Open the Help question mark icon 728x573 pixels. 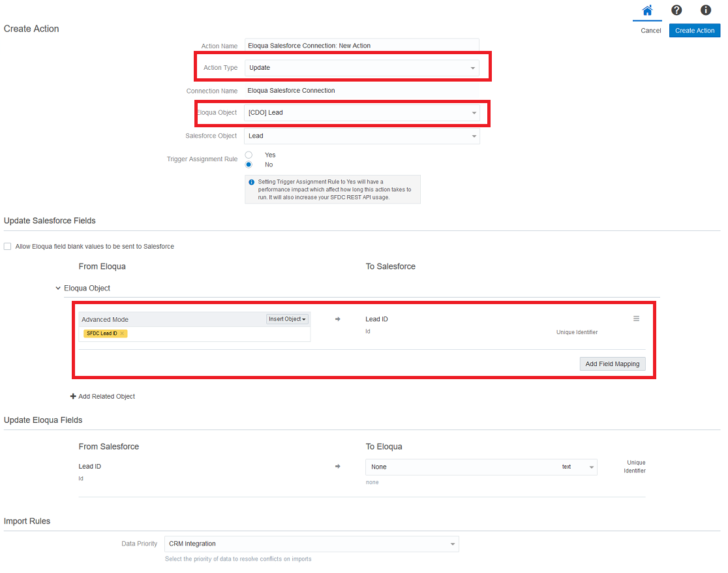(x=676, y=10)
